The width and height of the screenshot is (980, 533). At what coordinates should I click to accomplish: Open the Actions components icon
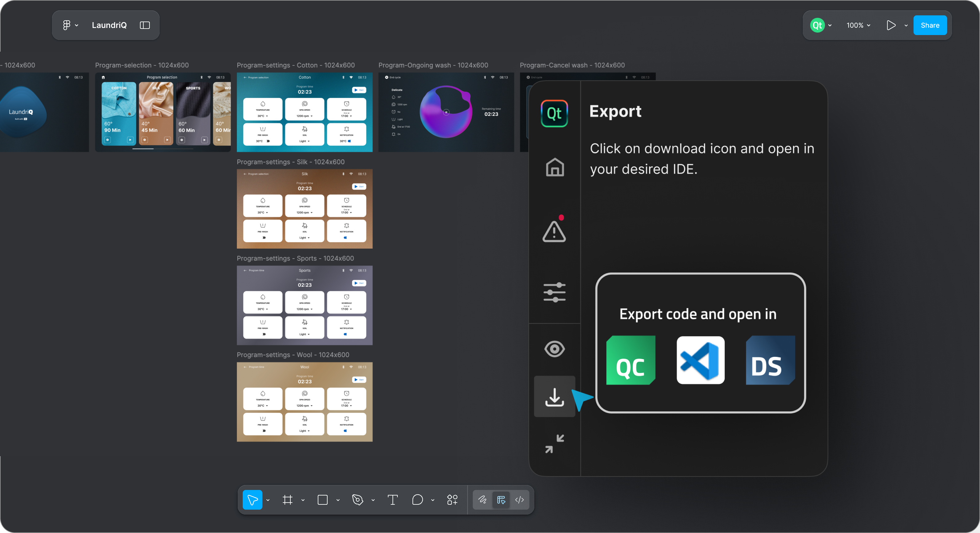[452, 499]
